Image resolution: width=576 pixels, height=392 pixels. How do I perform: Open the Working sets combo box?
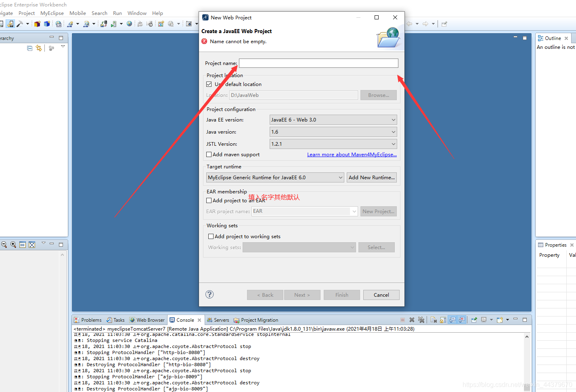pos(299,247)
